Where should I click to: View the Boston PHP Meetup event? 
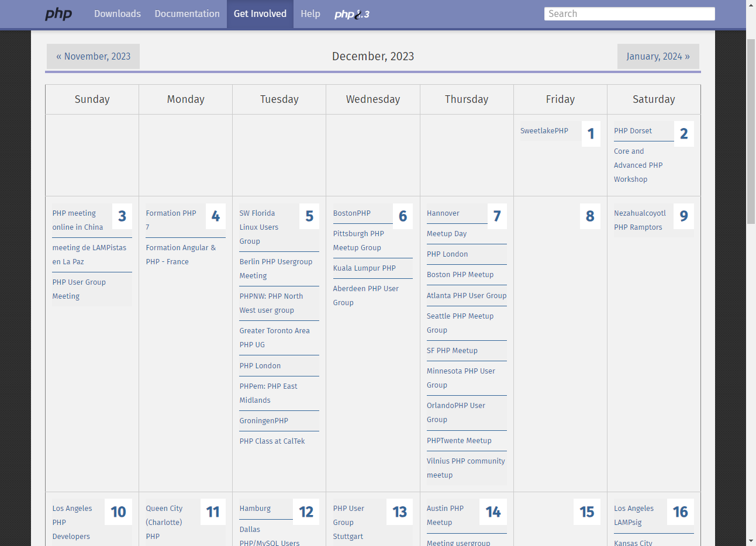[x=460, y=275]
